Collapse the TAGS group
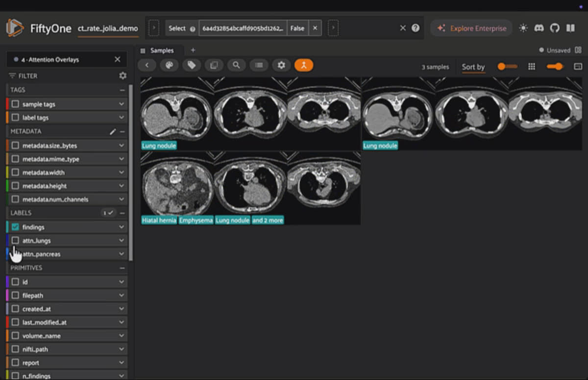This screenshot has height=380, width=588. click(122, 90)
